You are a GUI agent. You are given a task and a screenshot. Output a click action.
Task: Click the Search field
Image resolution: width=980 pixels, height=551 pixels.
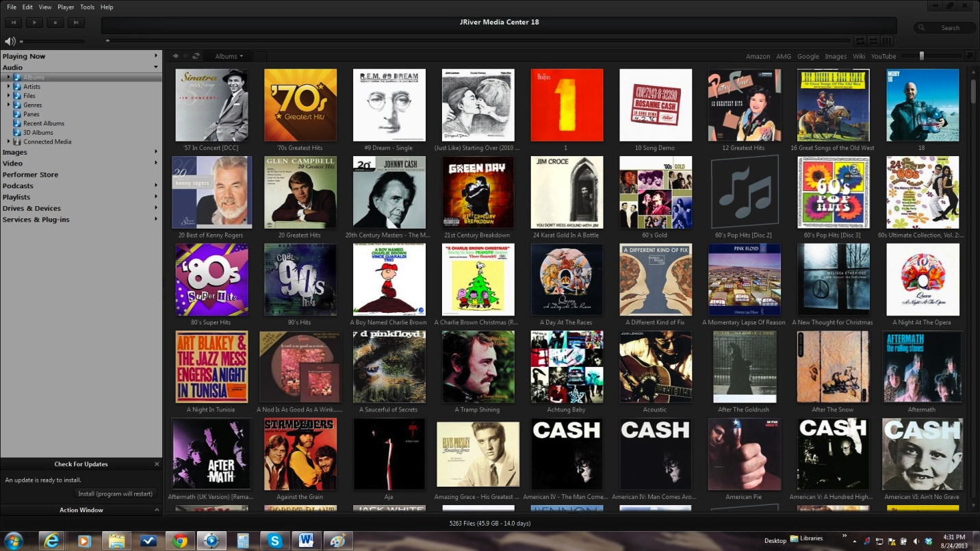pos(944,27)
